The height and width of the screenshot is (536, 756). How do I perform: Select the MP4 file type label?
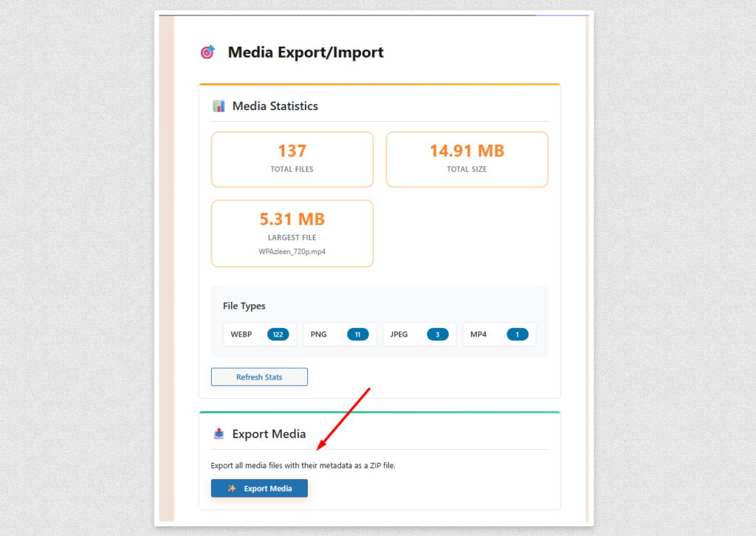[478, 334]
